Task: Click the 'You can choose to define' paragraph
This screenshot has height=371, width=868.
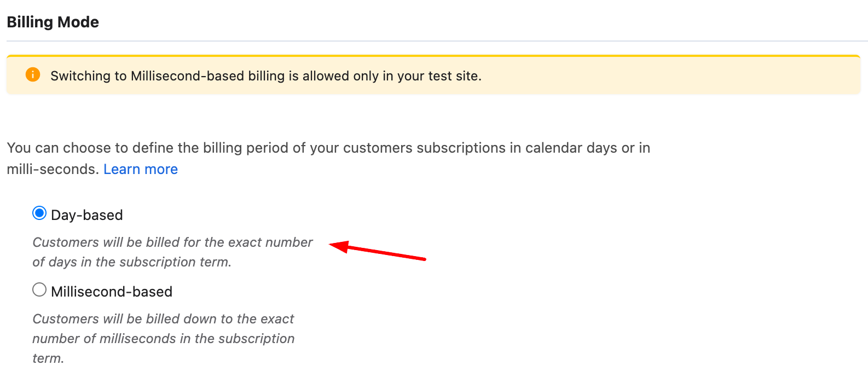Action: pyautogui.click(x=328, y=148)
